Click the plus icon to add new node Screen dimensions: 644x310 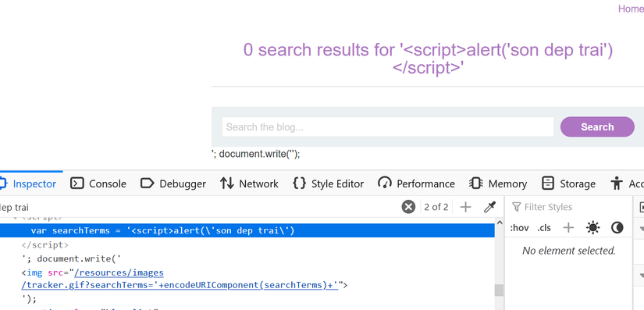pos(465,207)
